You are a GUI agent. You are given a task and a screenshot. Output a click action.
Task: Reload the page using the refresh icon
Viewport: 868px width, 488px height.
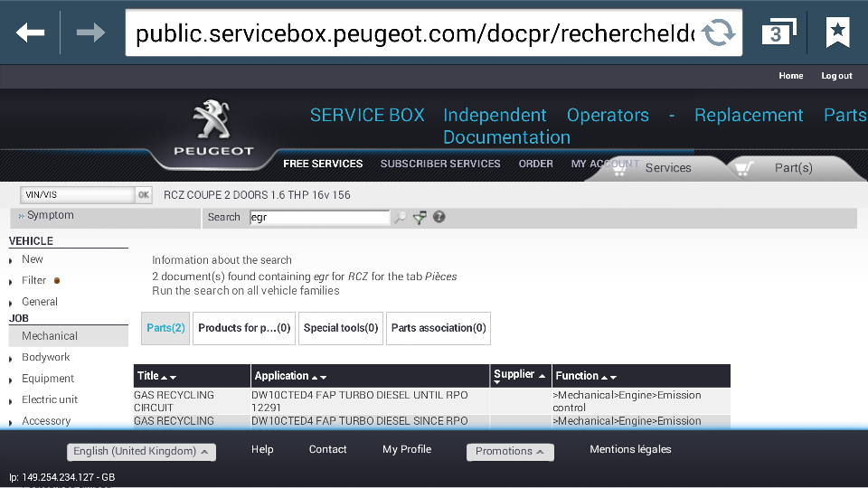pyautogui.click(x=718, y=33)
